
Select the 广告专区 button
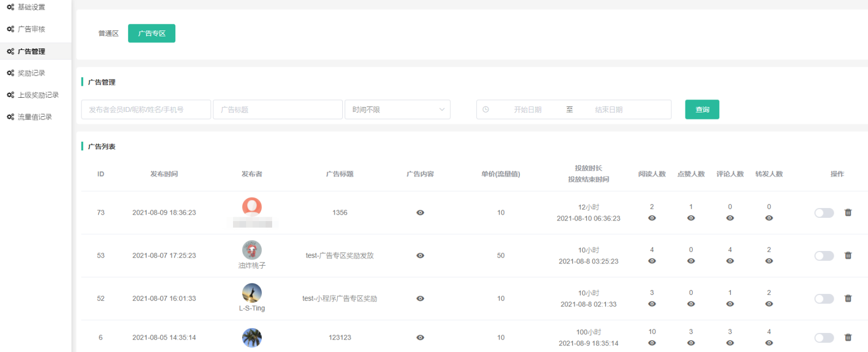point(152,34)
